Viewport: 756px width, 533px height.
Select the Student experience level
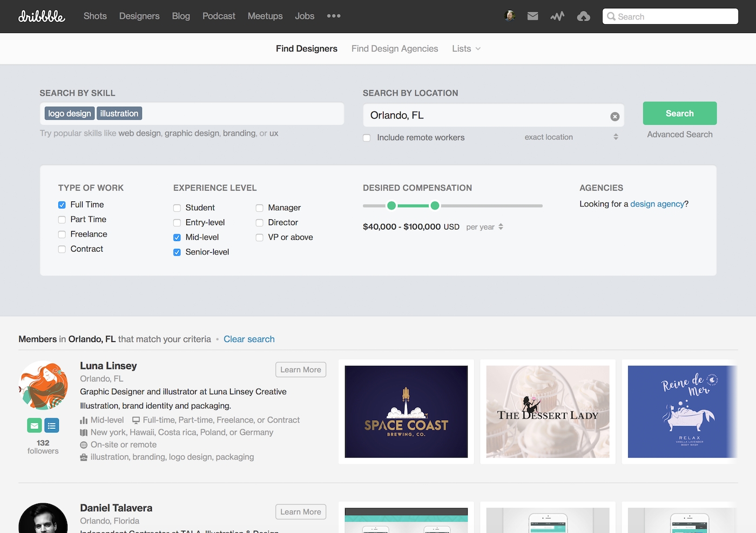click(x=177, y=208)
